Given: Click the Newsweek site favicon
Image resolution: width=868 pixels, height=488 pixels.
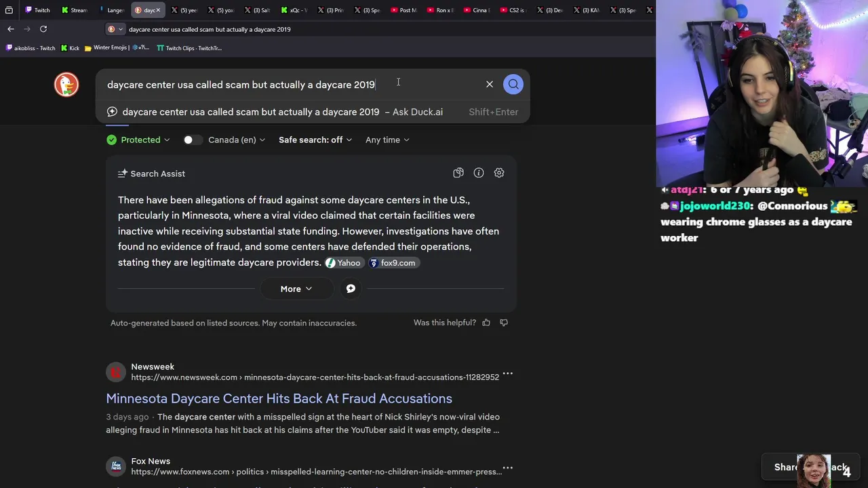Looking at the screenshot, I should (x=116, y=372).
